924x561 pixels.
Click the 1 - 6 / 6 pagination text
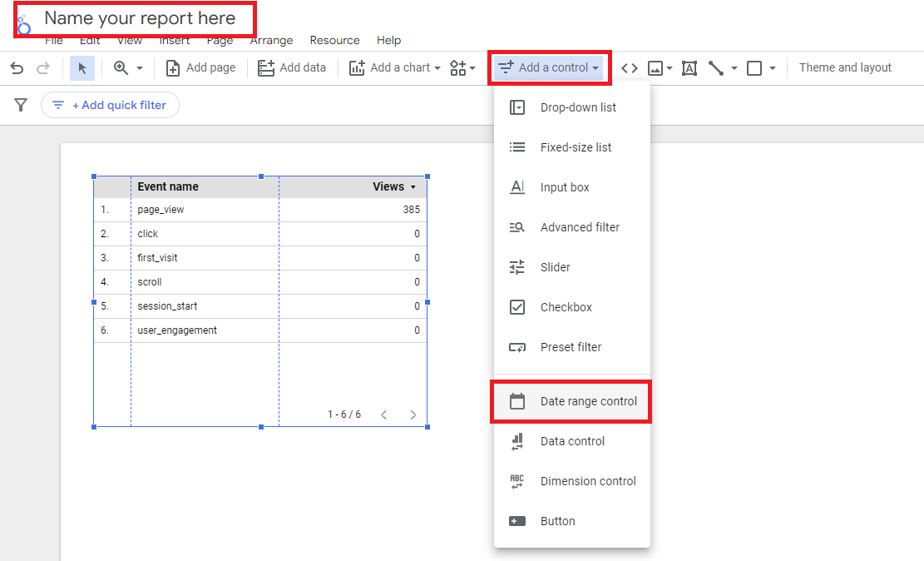pyautogui.click(x=344, y=415)
